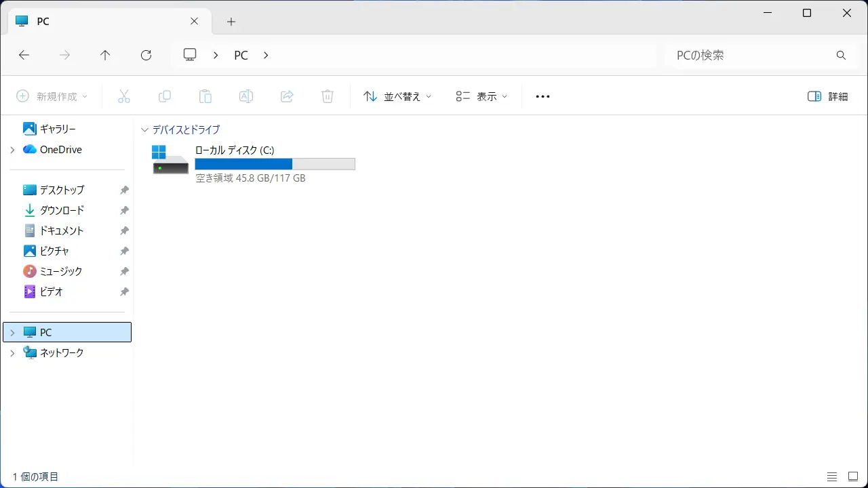Screen dimensions: 868x488
Task: Expand the ネットワーク tree node
Action: 12,353
